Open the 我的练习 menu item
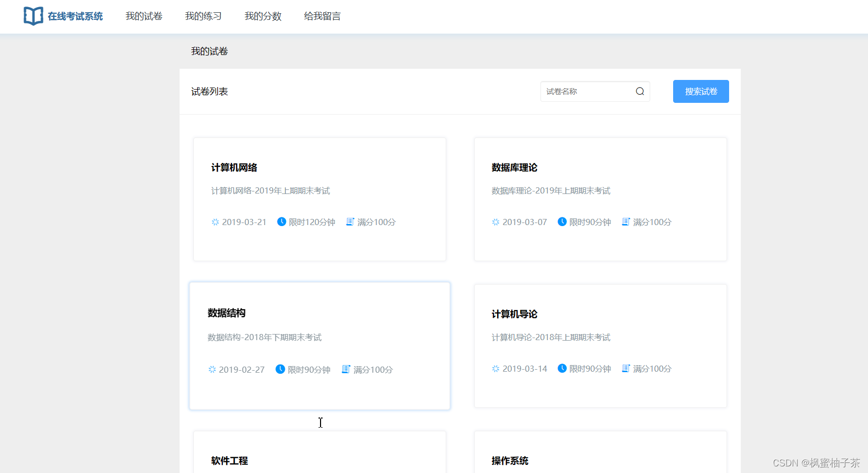Viewport: 868px width, 473px height. click(x=204, y=16)
